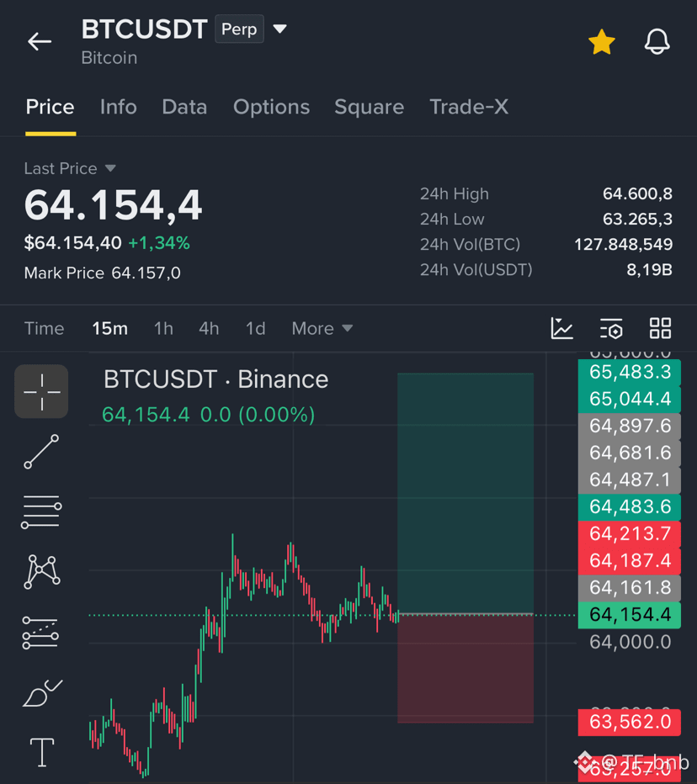
Task: Select the crosshair cursor tool
Action: tap(41, 391)
